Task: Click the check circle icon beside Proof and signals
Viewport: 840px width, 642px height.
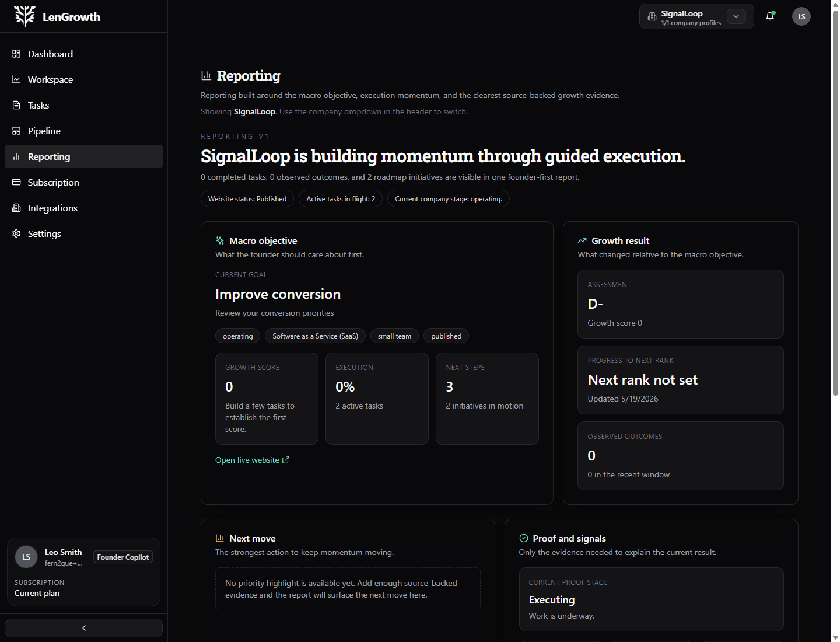Action: click(x=524, y=538)
